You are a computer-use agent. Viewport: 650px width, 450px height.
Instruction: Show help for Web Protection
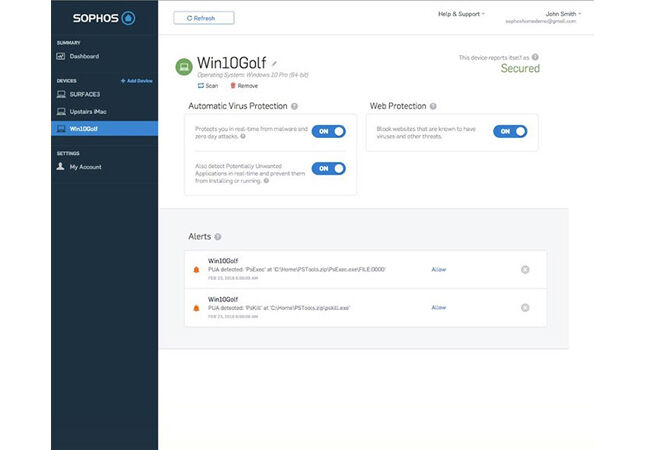tap(433, 106)
